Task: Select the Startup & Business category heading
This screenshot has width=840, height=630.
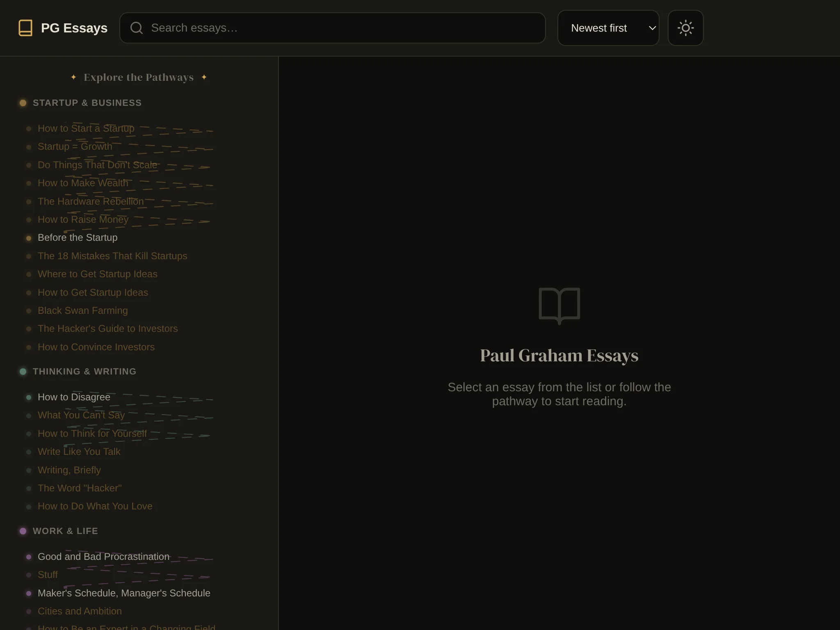Action: coord(87,103)
